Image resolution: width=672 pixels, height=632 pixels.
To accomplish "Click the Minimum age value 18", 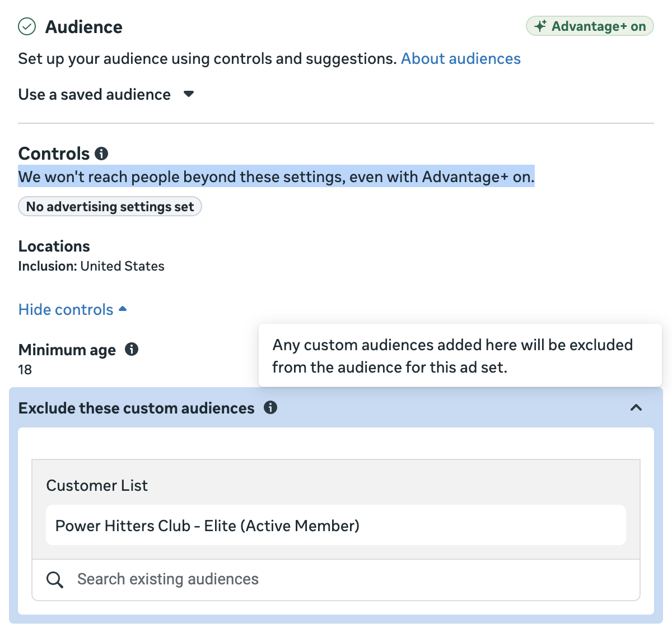I will [25, 370].
